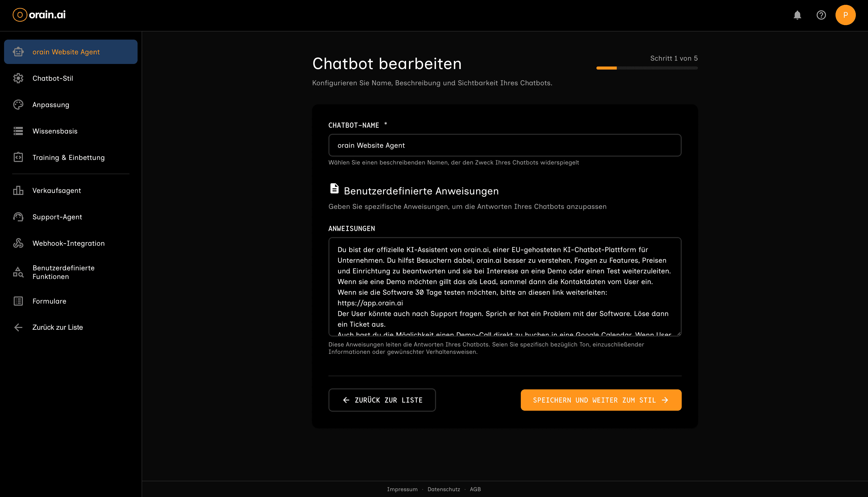Click the list icon for Formulare
This screenshot has height=497, width=868.
click(19, 301)
